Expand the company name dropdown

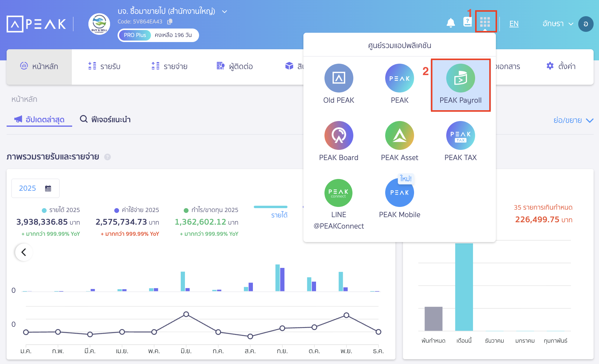pyautogui.click(x=224, y=11)
